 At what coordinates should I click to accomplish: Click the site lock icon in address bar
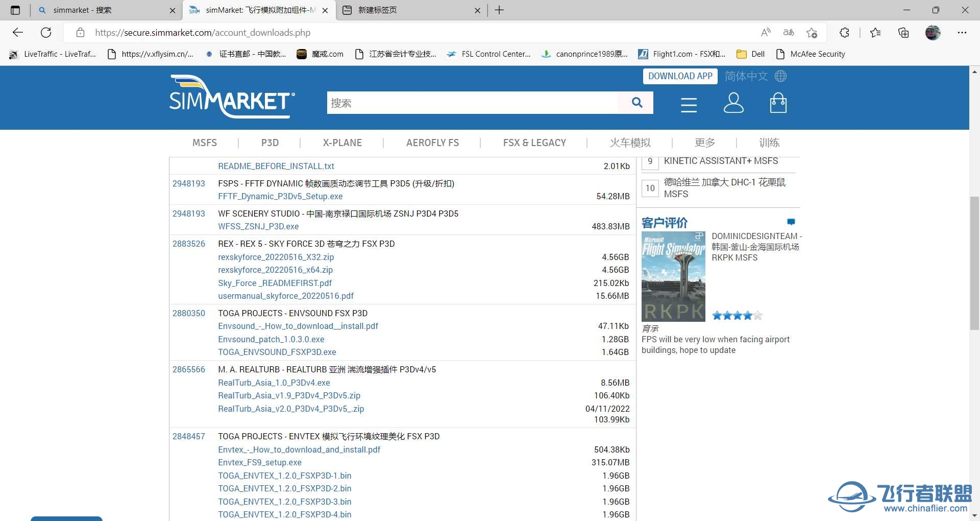tap(80, 33)
